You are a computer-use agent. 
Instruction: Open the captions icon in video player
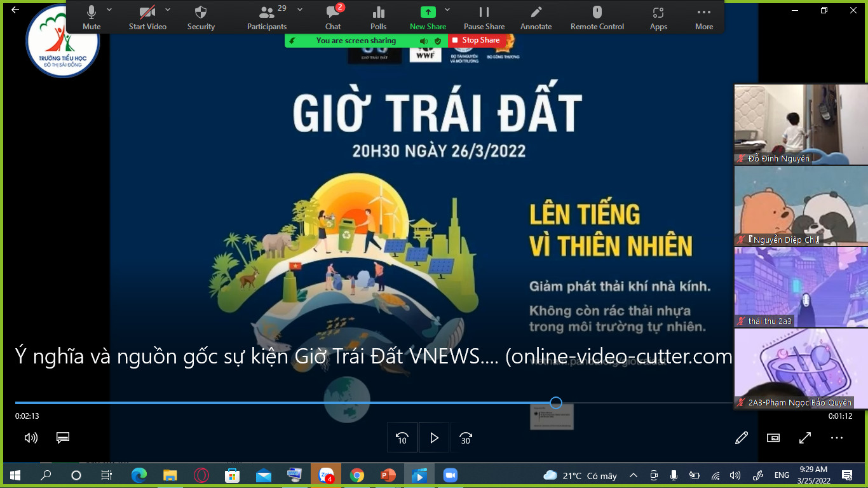[62, 438]
